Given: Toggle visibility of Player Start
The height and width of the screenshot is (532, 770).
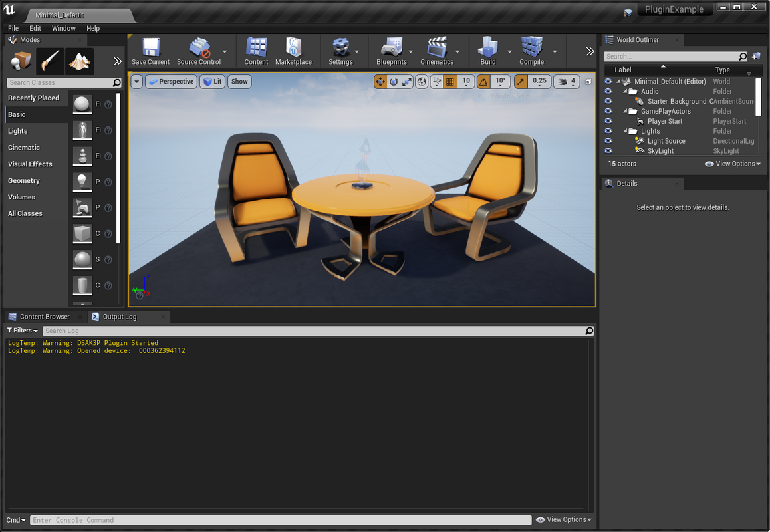Looking at the screenshot, I should pos(608,121).
